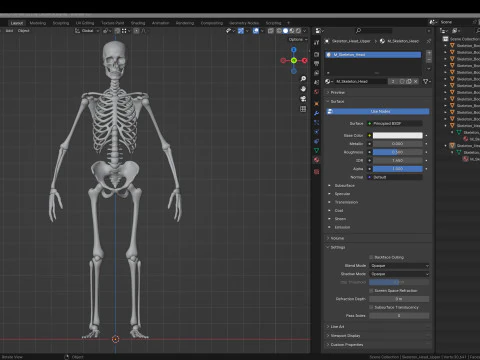Switch perspective/orthographic grid icon in viewport
The image size is (480, 360).
tap(303, 109)
